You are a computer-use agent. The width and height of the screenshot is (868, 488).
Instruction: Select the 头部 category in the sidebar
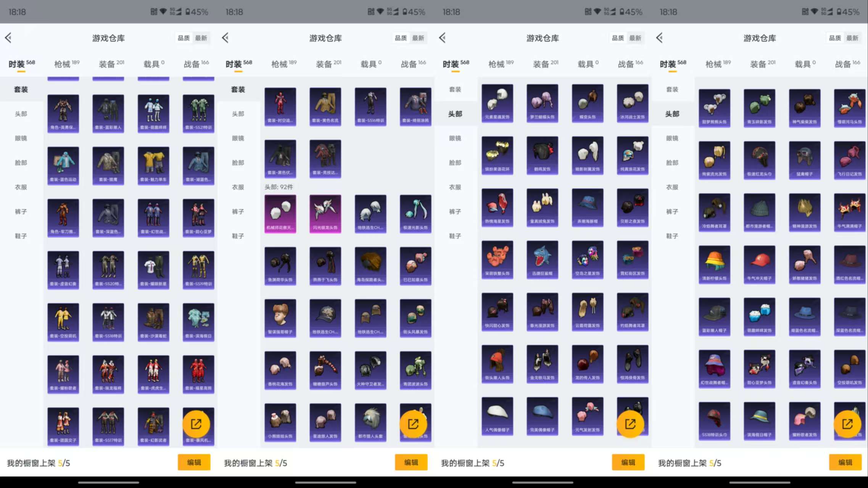21,114
